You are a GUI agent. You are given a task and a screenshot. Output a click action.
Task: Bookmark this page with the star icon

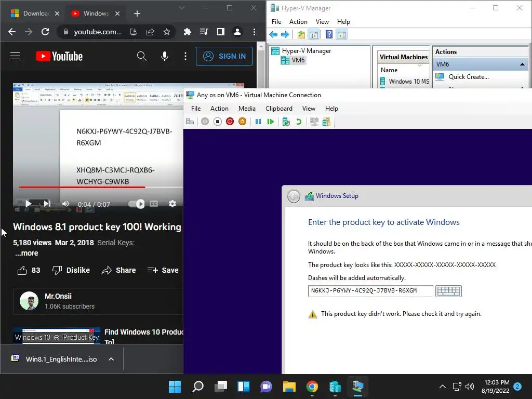[x=167, y=32]
